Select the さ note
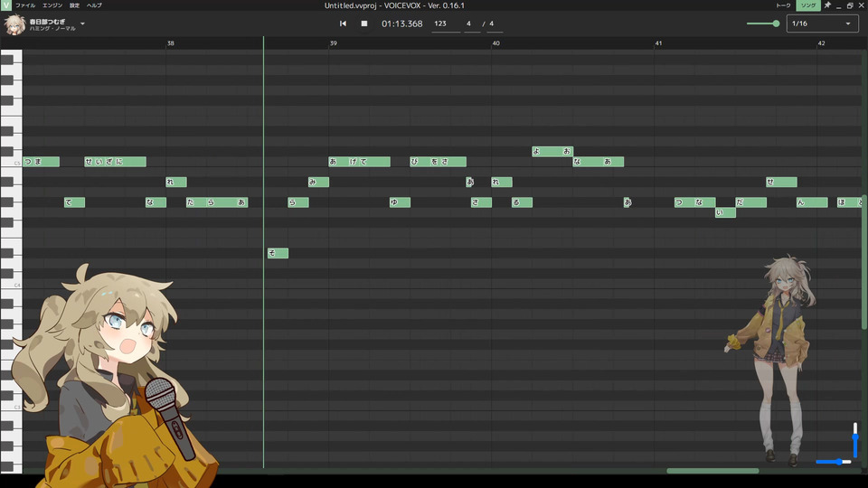 pos(482,202)
